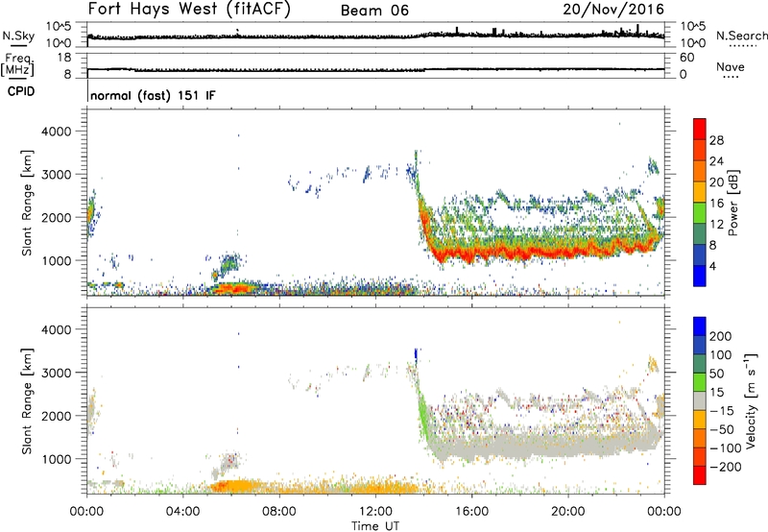Click the '18' frequency axis value
The width and height of the screenshot is (768, 532).
click(64, 58)
